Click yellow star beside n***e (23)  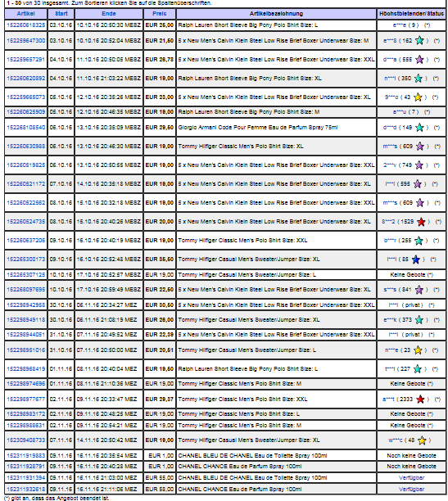[x=418, y=350]
